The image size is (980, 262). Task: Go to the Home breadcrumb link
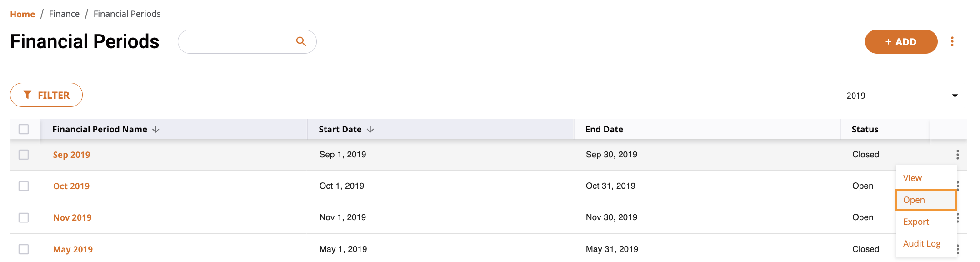(x=22, y=14)
